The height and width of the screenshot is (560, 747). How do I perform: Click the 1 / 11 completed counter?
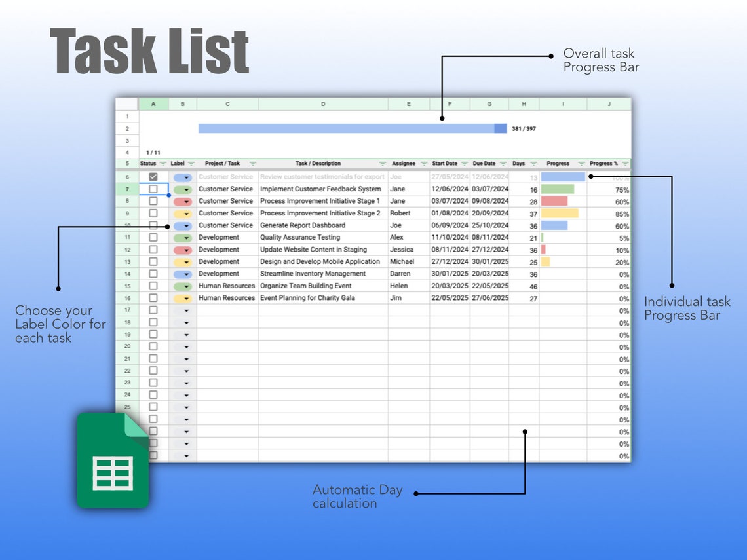pos(153,153)
